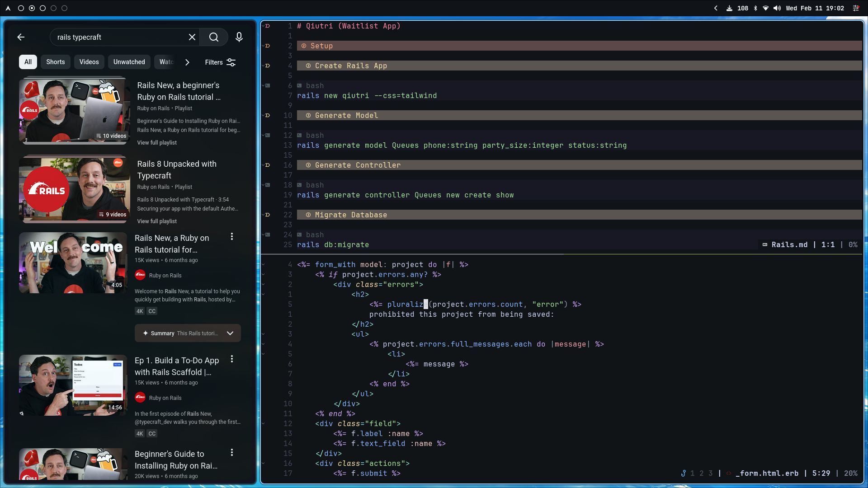Image resolution: width=868 pixels, height=488 pixels.
Task: Open search filters via the sliders icon
Action: pos(231,62)
